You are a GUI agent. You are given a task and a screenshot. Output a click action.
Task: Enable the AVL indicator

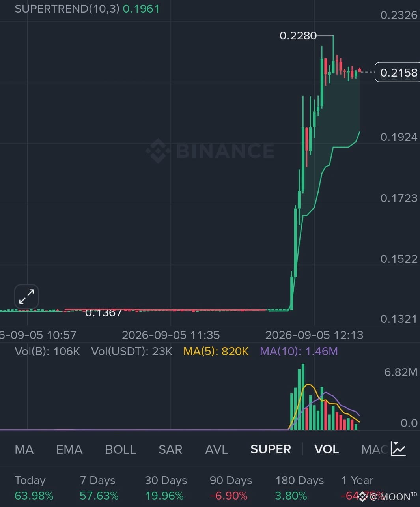pyautogui.click(x=217, y=449)
